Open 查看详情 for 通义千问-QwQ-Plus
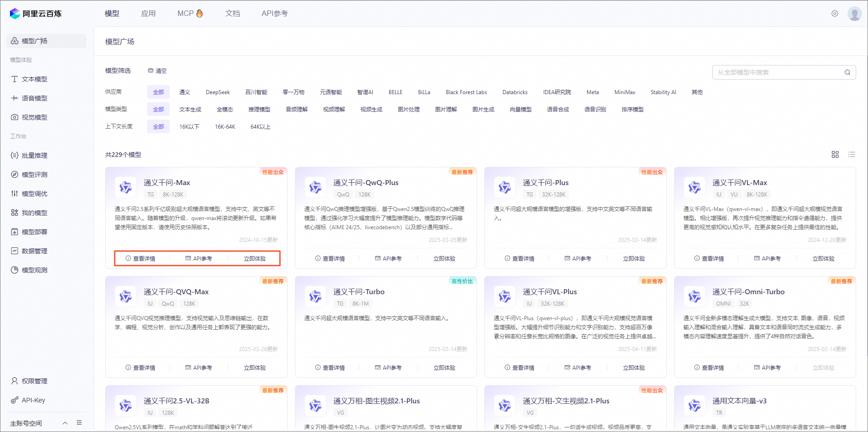Viewport: 868px width, 432px height. pos(330,259)
